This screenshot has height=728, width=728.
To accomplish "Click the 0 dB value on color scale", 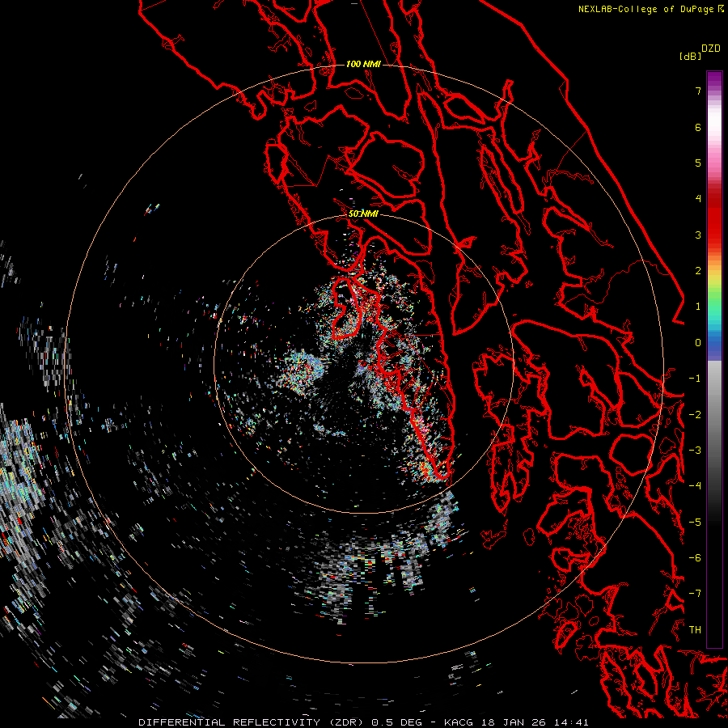I will click(698, 343).
